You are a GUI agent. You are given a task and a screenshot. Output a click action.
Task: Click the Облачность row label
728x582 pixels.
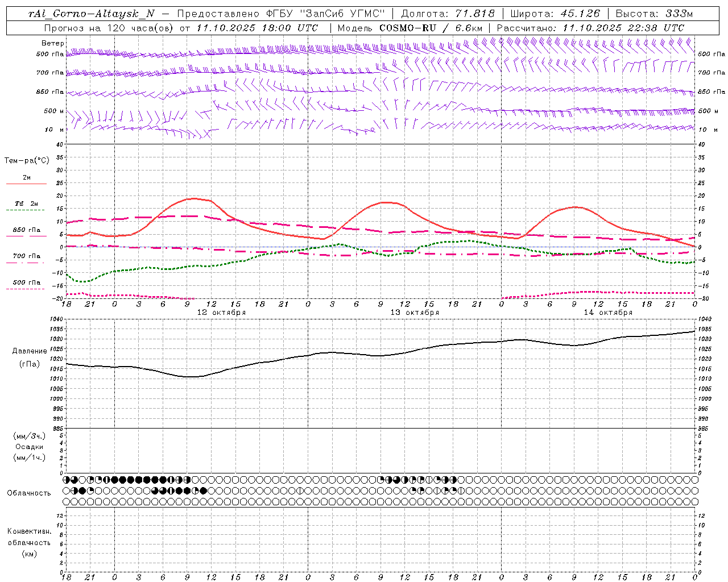tap(29, 493)
